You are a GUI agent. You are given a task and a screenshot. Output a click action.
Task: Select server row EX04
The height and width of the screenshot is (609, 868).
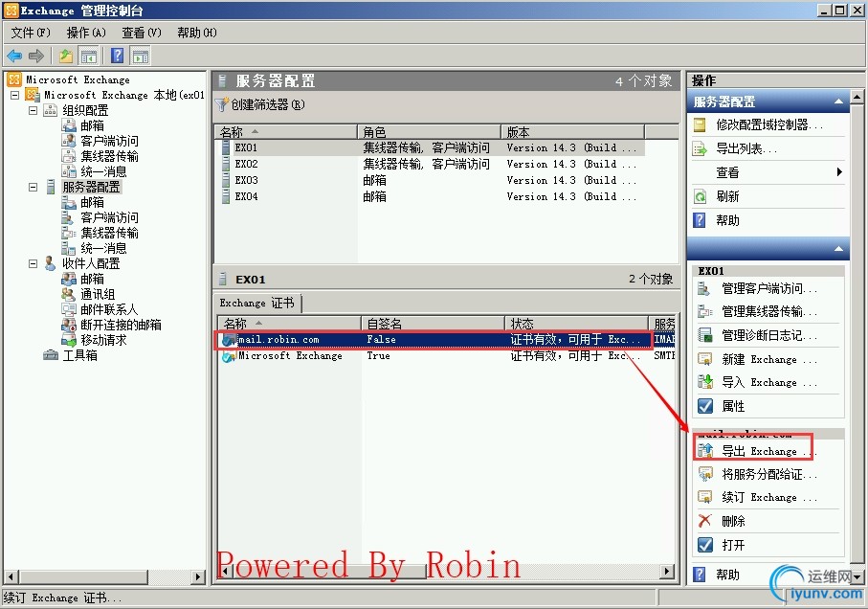point(430,196)
